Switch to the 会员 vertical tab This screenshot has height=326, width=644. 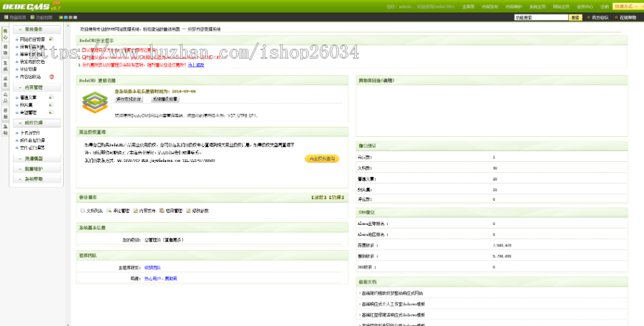tap(5, 97)
